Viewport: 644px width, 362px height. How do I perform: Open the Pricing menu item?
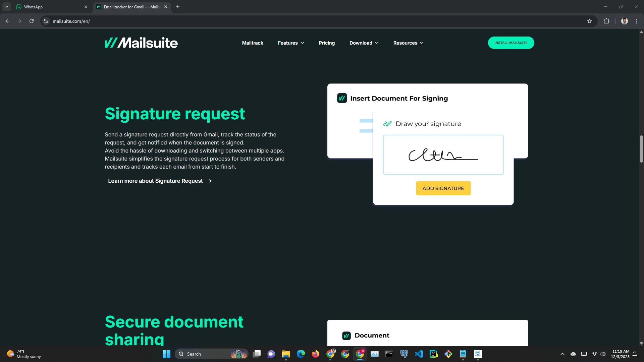tap(327, 43)
